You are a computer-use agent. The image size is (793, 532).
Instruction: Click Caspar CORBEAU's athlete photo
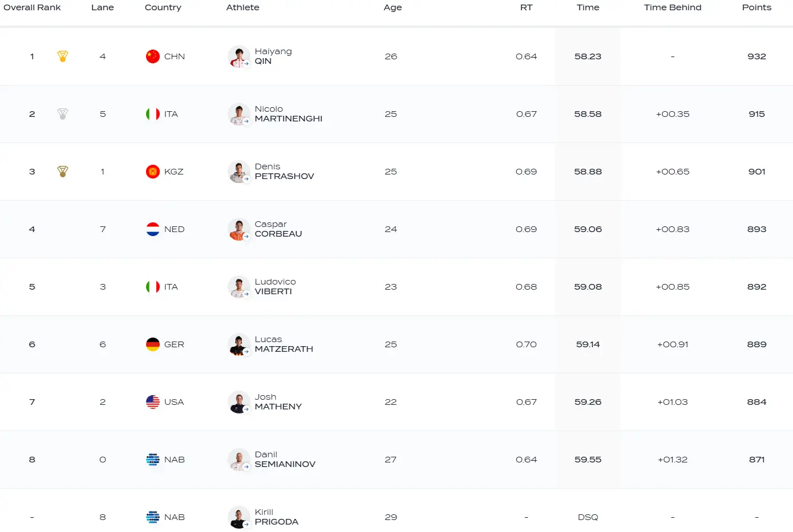pyautogui.click(x=239, y=229)
